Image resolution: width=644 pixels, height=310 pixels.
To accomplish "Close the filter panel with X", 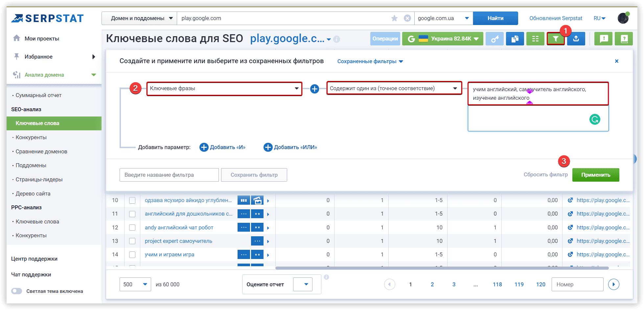I will click(x=617, y=61).
